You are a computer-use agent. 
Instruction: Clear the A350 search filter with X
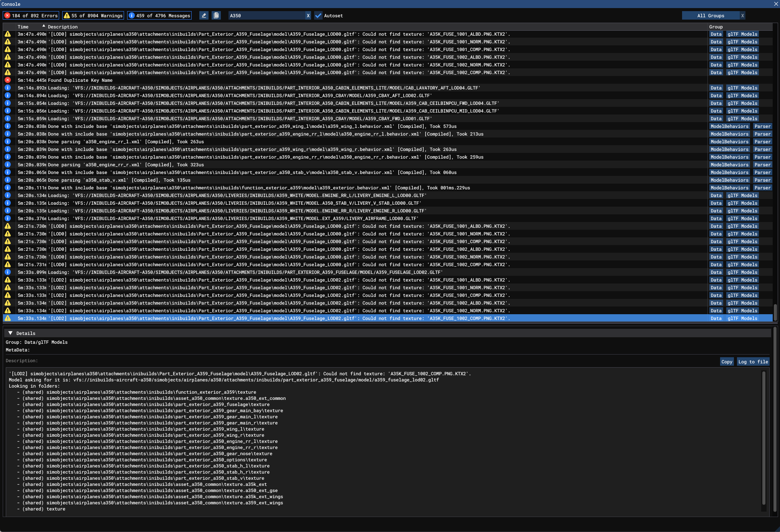308,16
